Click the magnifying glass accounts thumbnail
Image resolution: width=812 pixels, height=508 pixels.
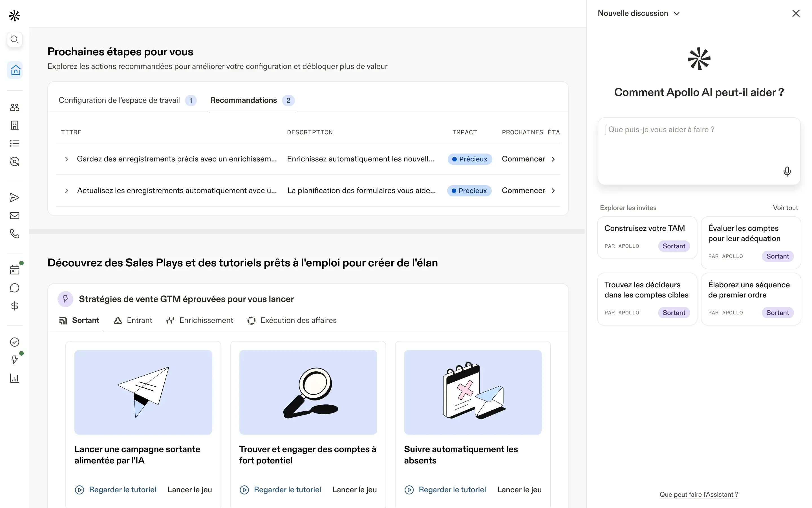point(308,392)
